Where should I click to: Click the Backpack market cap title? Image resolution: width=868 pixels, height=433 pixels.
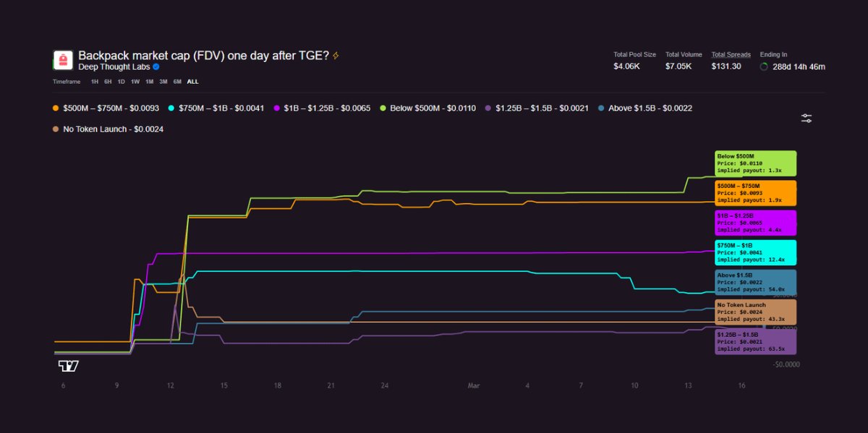tap(203, 56)
